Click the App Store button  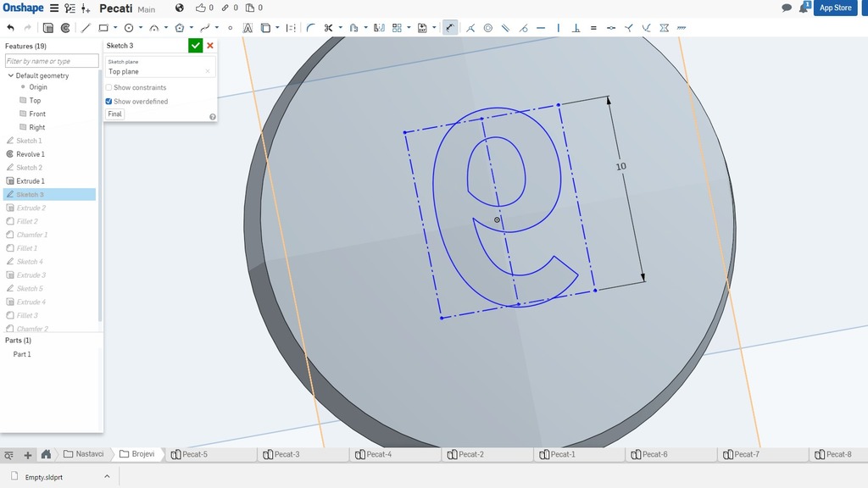(x=835, y=8)
